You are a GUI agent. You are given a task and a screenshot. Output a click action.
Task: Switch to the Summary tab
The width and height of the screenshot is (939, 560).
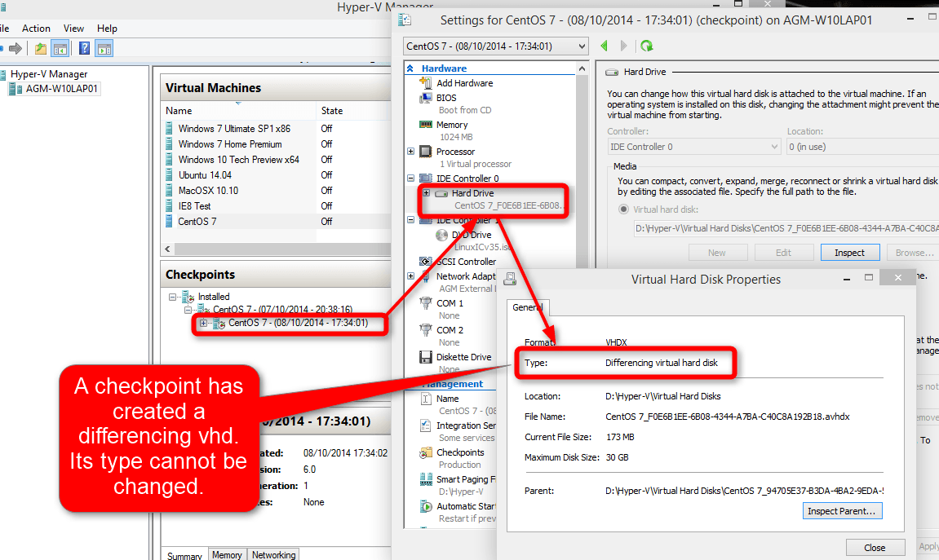click(x=184, y=555)
